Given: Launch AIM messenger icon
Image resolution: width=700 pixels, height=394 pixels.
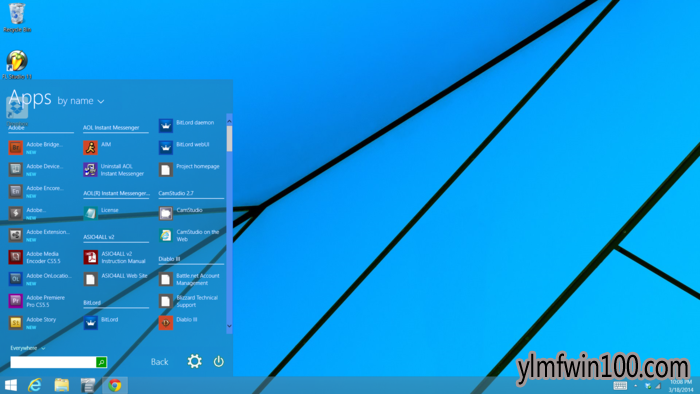Looking at the screenshot, I should coord(91,147).
